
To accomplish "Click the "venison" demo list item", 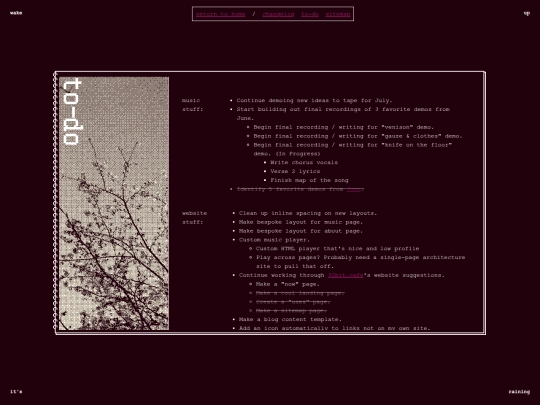I will point(344,127).
